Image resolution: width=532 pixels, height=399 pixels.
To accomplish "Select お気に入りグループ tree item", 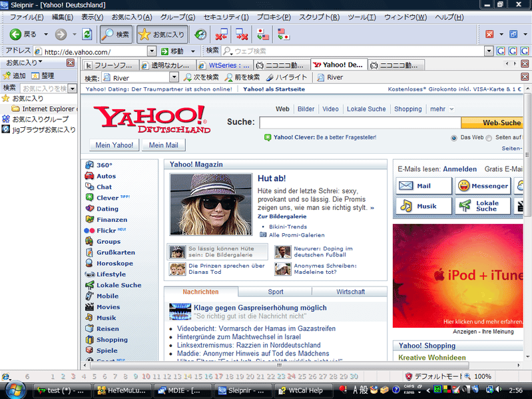I will click(x=35, y=119).
